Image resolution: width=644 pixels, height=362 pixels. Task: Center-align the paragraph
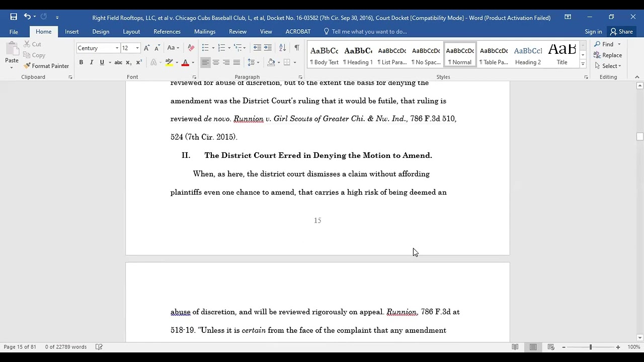tap(216, 62)
